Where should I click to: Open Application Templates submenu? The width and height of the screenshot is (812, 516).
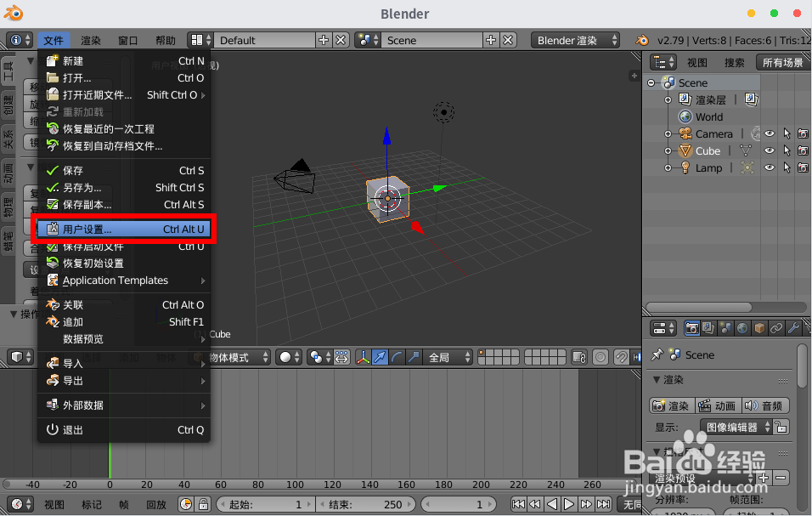point(124,281)
